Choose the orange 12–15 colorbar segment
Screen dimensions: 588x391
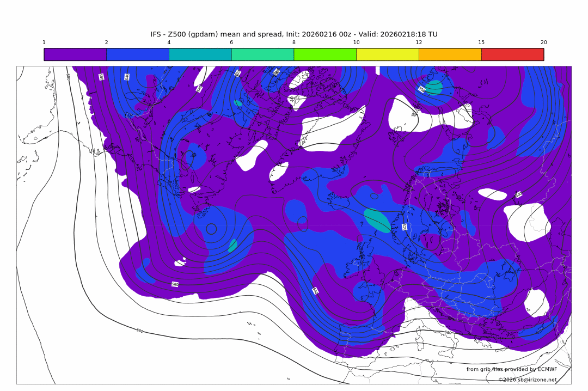point(450,54)
